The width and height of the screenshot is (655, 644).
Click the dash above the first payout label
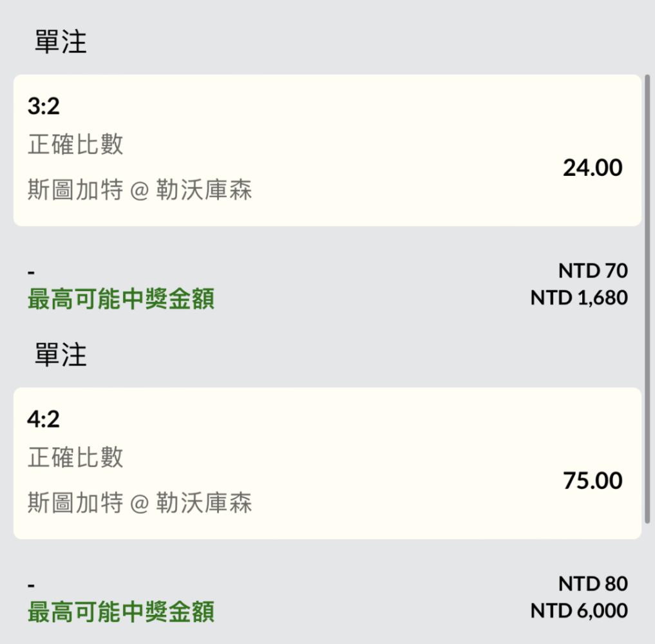pyautogui.click(x=31, y=274)
